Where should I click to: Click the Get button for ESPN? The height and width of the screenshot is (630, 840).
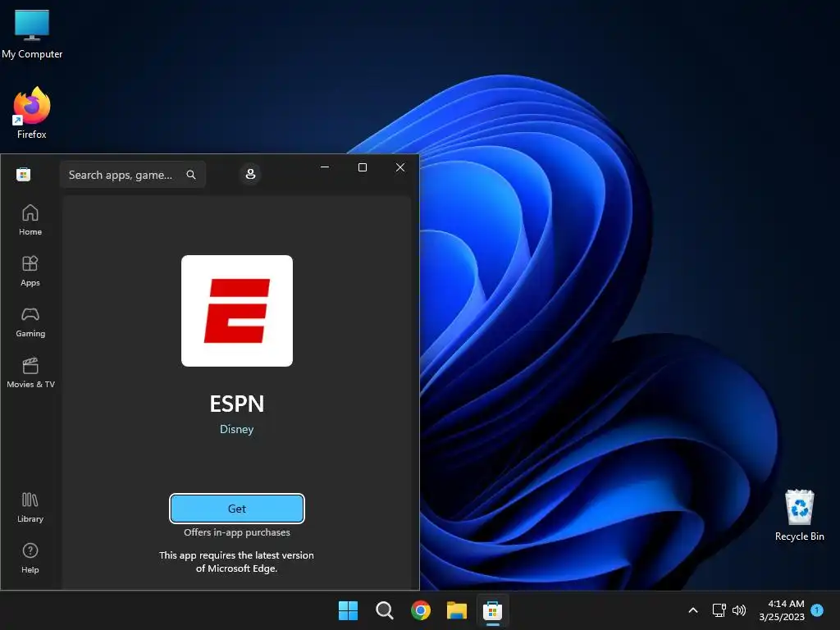237,509
